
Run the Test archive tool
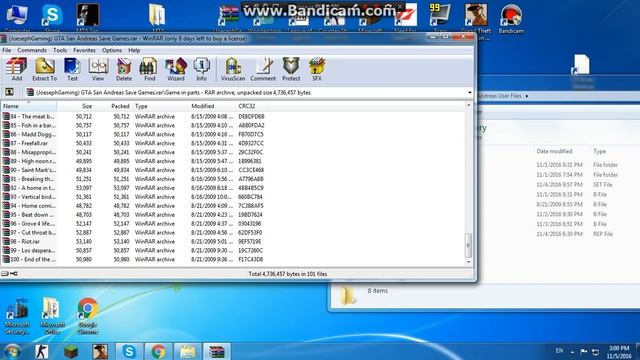pyautogui.click(x=72, y=69)
